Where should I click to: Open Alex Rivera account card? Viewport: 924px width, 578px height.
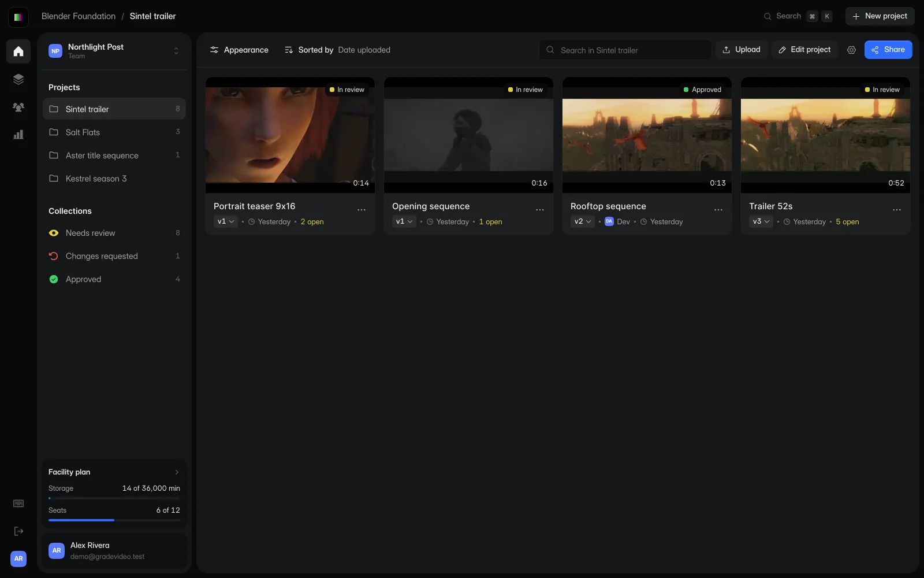[114, 551]
